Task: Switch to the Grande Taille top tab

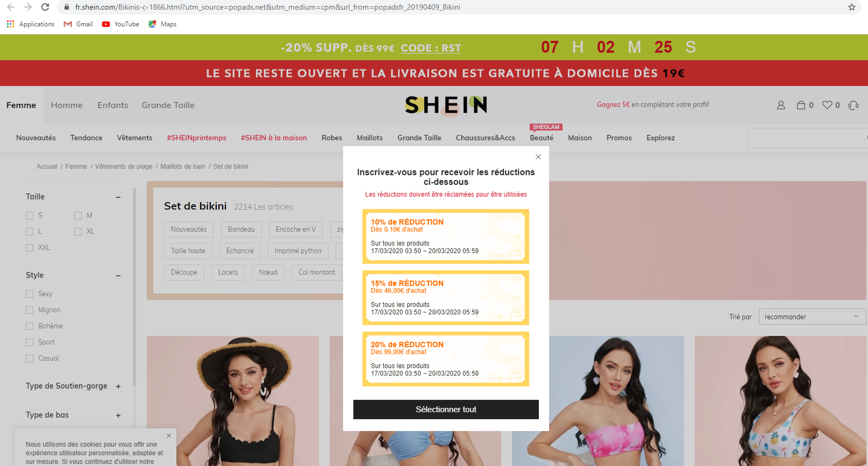Action: [x=168, y=105]
